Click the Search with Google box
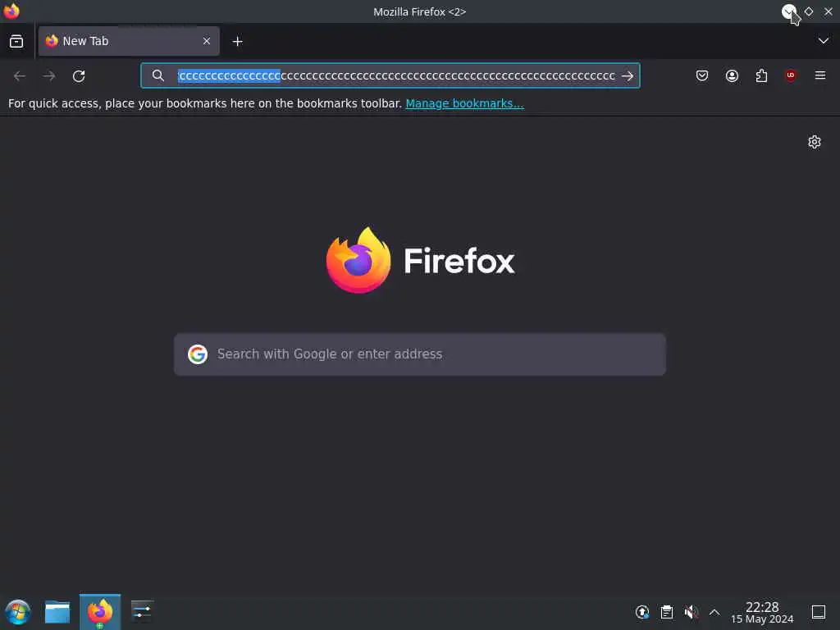The image size is (840, 630). pos(420,354)
